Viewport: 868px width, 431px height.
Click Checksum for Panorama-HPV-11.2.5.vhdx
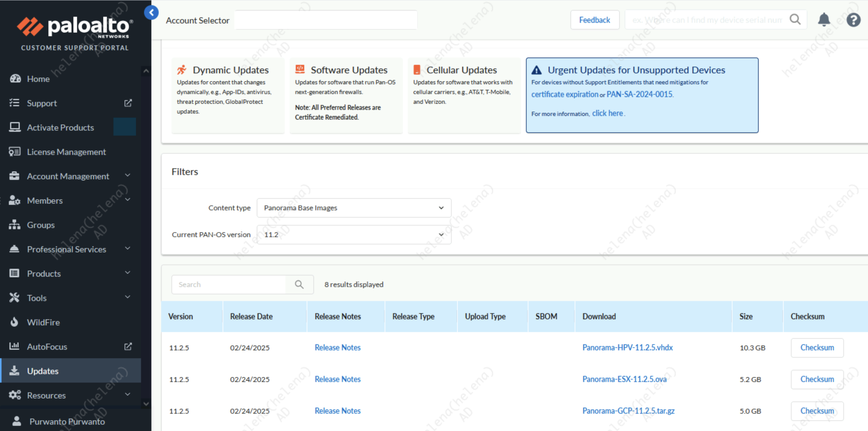click(817, 348)
